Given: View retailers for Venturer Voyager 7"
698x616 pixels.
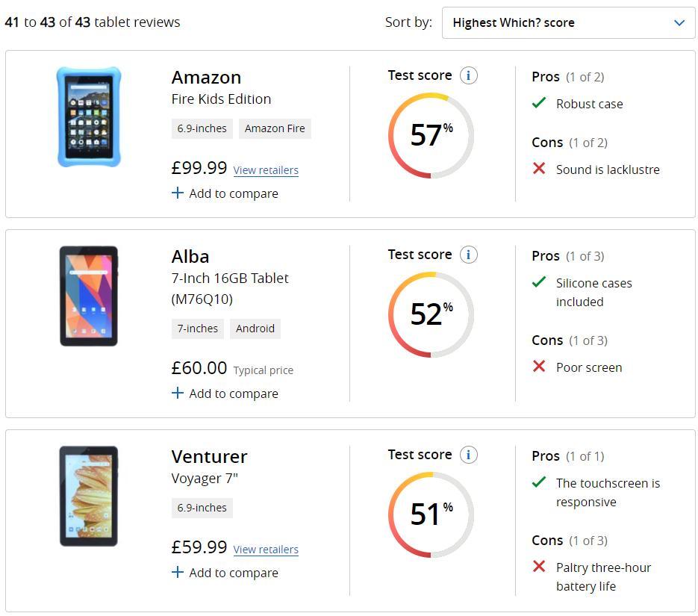Looking at the screenshot, I should 266,550.
